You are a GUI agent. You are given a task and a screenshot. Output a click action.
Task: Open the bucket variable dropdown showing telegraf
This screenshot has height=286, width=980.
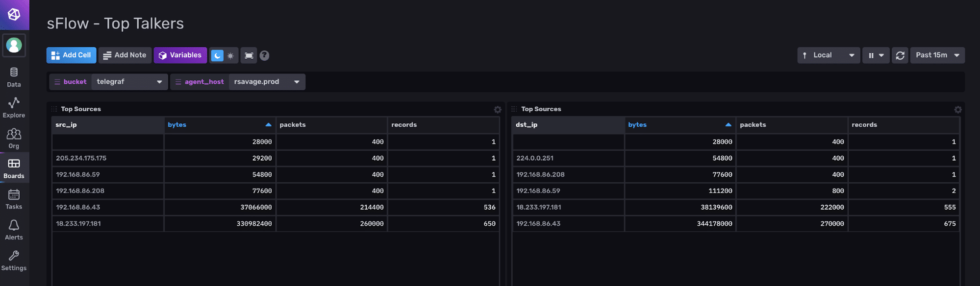(130, 82)
